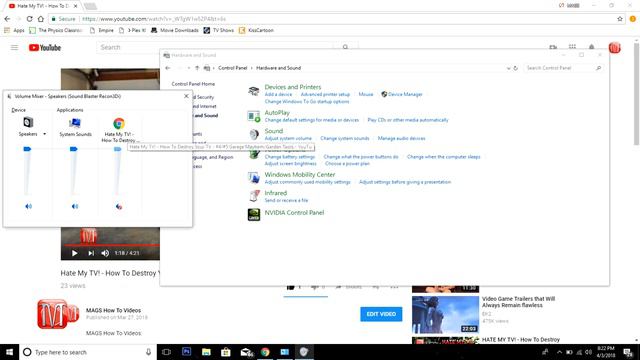Open Change when the computer sleeps
The width and height of the screenshot is (640, 360).
(x=443, y=157)
